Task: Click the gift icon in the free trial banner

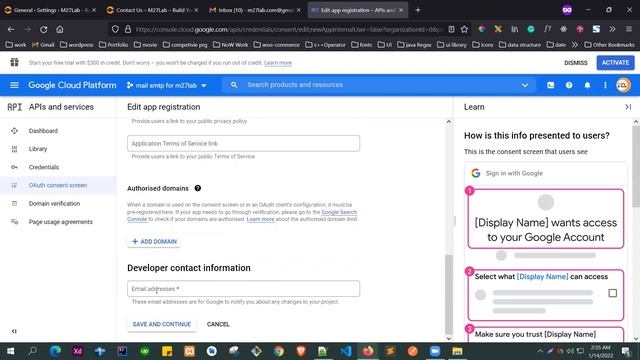Action: click(x=14, y=62)
